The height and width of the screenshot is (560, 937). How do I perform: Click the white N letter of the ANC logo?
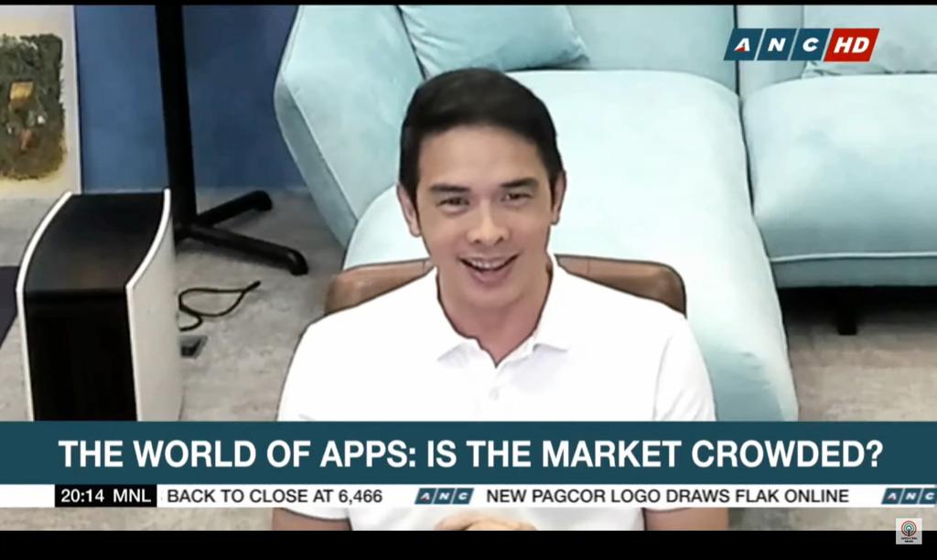[x=776, y=43]
